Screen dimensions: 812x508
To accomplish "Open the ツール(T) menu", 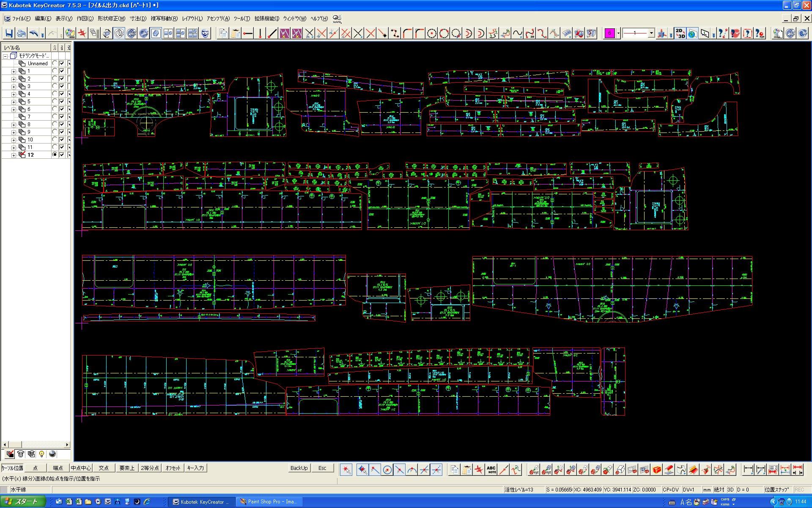I will point(241,19).
